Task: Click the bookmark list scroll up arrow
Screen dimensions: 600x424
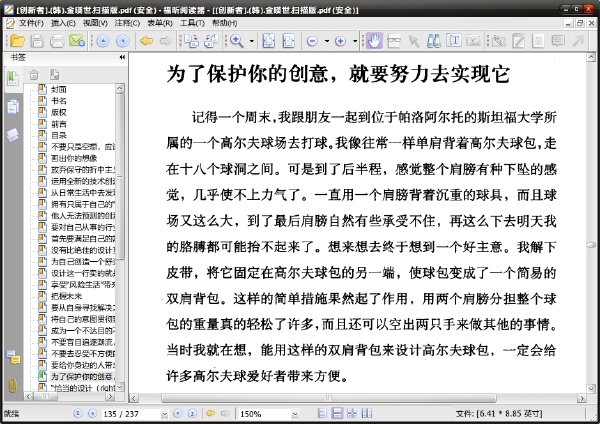Action: tap(120, 88)
